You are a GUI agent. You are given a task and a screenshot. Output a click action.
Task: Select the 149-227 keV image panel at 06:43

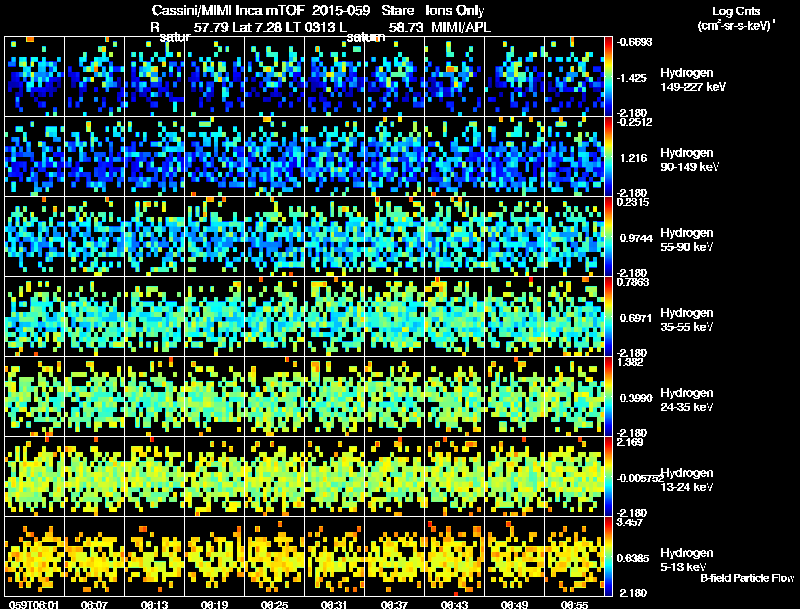pos(455,77)
